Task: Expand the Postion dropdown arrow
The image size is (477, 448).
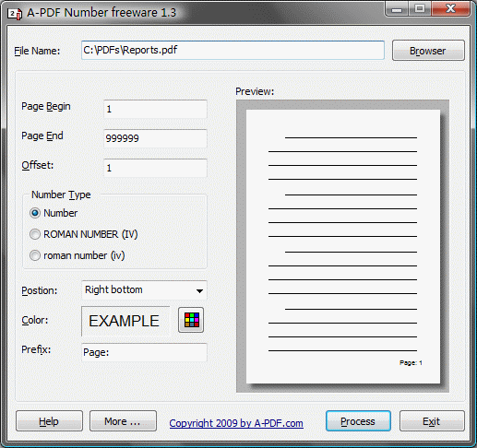Action: pos(199,290)
